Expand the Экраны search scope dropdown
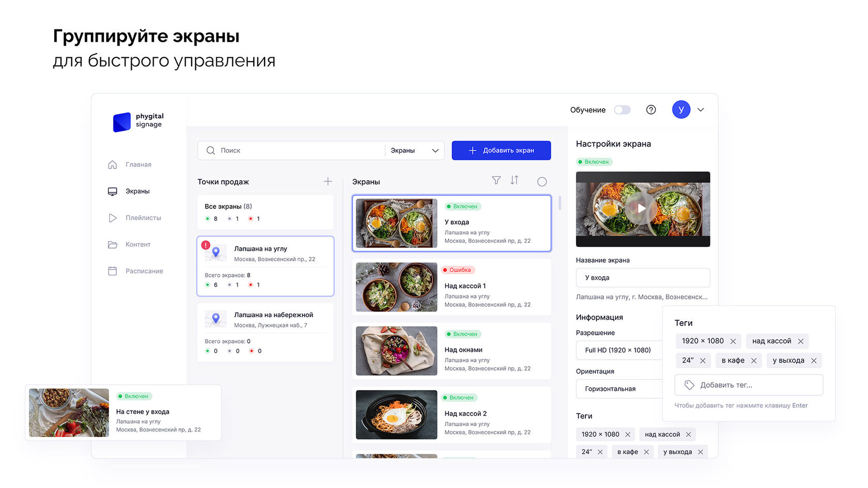 coord(414,150)
